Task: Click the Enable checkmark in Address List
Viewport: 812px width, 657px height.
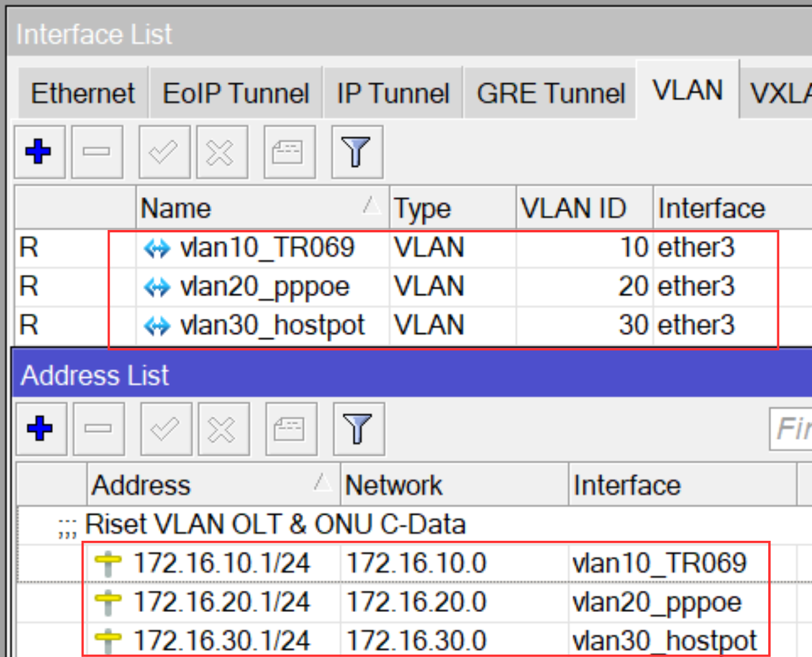Action: tap(165, 428)
